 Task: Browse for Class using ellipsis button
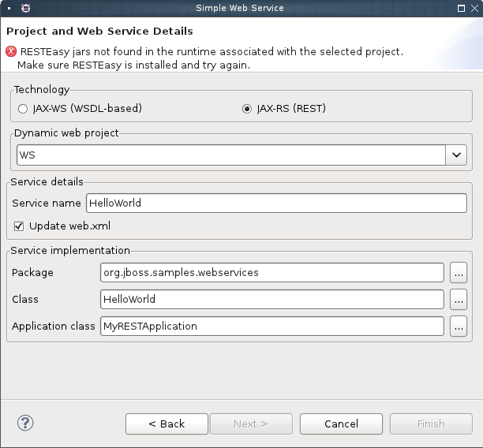click(459, 299)
